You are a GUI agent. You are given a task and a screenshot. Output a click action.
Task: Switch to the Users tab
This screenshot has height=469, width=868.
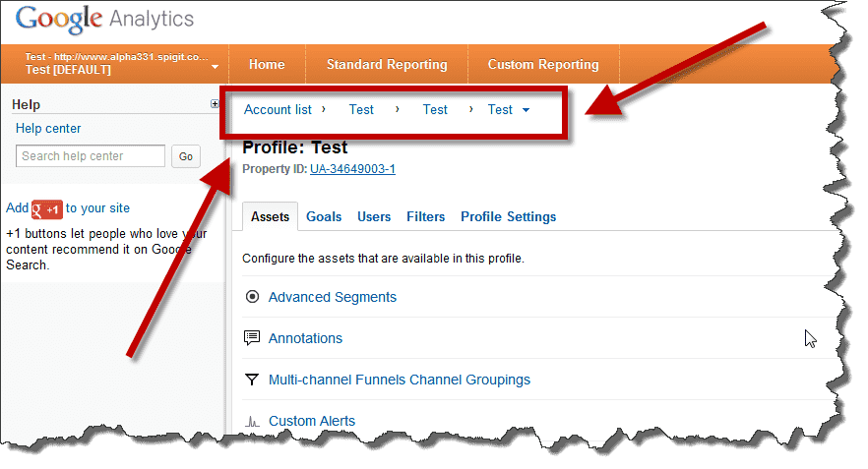pos(374,216)
